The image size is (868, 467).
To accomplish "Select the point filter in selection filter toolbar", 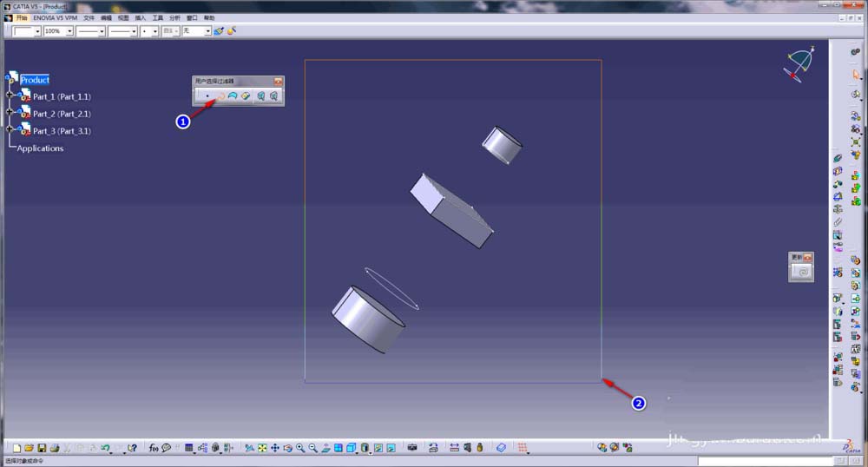I will click(x=207, y=96).
